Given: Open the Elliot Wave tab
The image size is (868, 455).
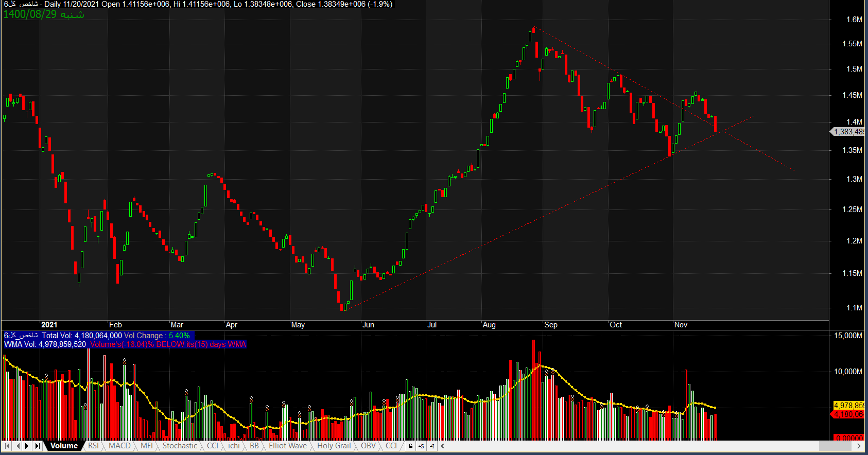Looking at the screenshot, I should point(288,446).
